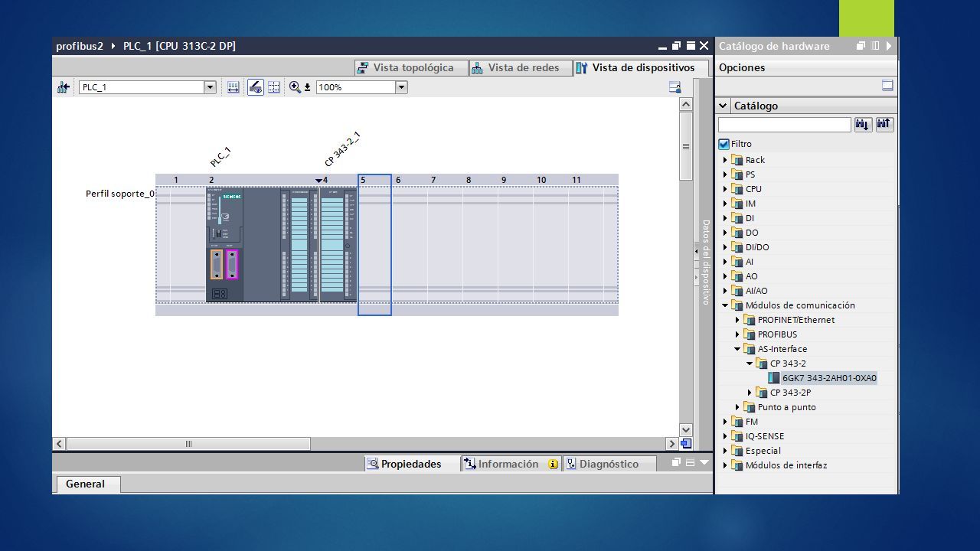
Task: Search downward with binoculars arrow-down button
Action: pos(863,124)
